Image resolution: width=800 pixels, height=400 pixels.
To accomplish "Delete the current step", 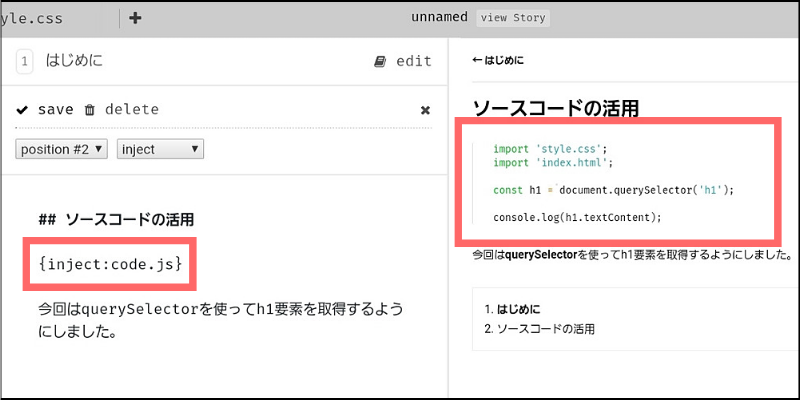I will [x=132, y=109].
